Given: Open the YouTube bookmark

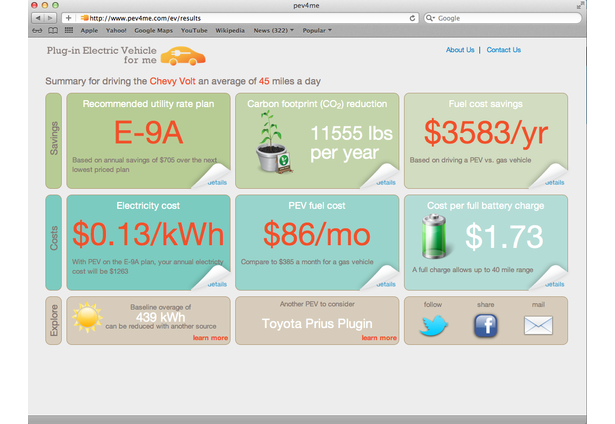Looking at the screenshot, I should [x=194, y=30].
